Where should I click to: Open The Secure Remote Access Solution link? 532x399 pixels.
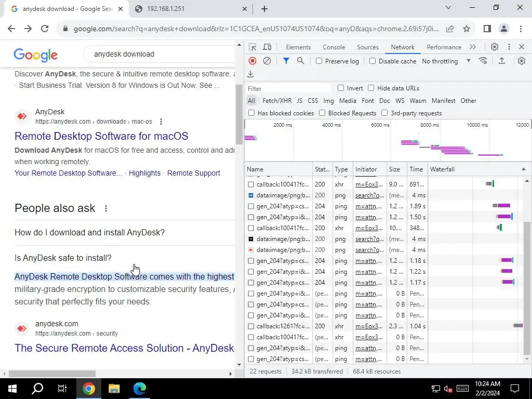pos(124,348)
